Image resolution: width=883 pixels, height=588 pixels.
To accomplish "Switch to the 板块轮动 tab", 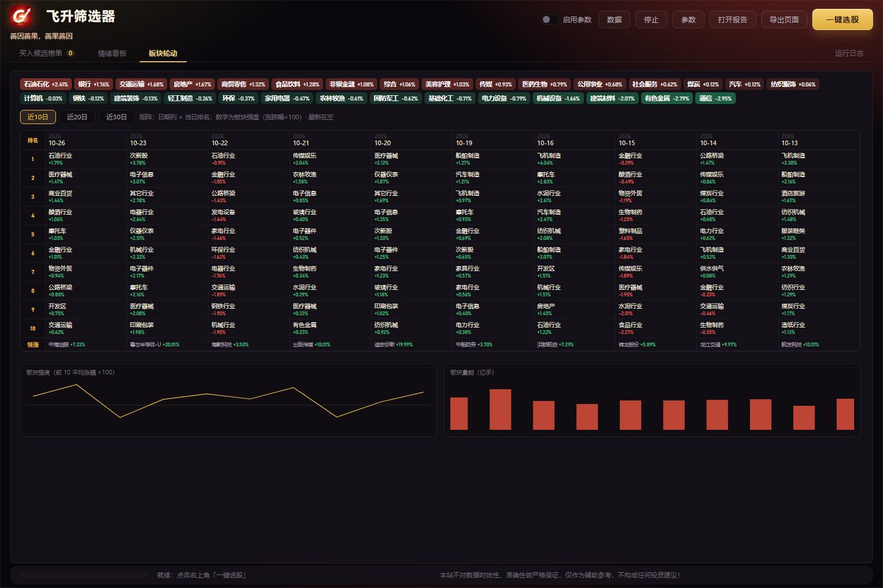I will point(163,54).
